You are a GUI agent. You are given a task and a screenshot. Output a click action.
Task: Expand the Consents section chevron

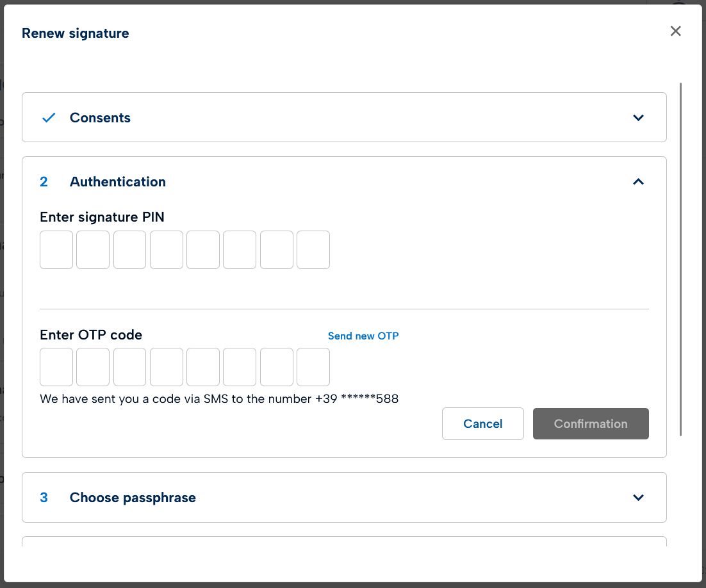[638, 118]
